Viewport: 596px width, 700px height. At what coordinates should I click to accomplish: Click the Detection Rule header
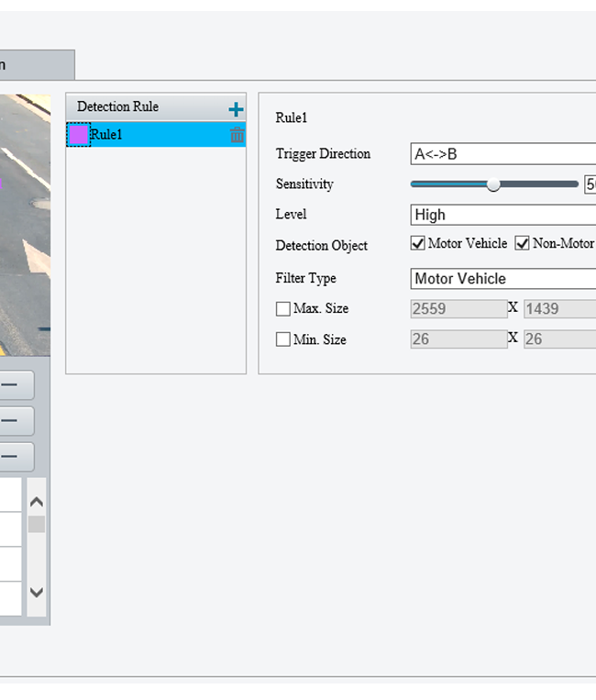pos(156,107)
